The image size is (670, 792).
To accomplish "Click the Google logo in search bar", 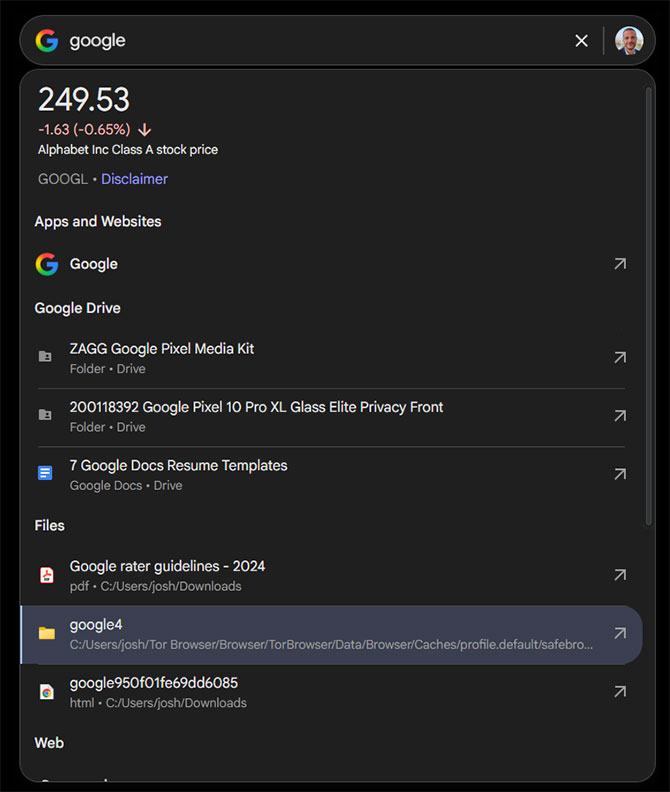I will [46, 40].
